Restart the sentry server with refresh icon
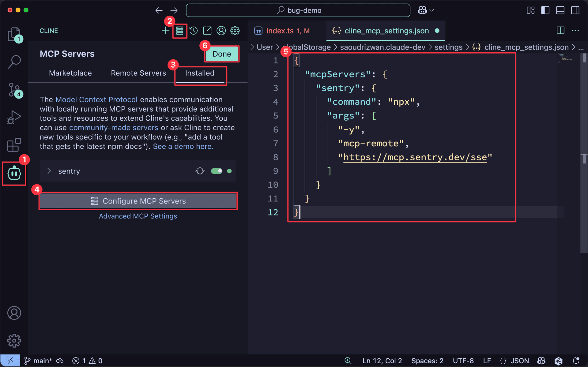The height and width of the screenshot is (367, 588). (200, 171)
